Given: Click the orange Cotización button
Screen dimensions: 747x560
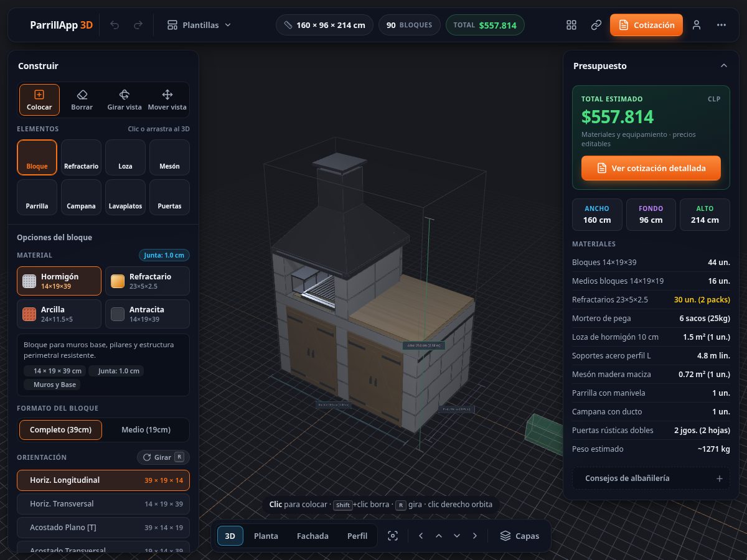Looking at the screenshot, I should coord(646,25).
